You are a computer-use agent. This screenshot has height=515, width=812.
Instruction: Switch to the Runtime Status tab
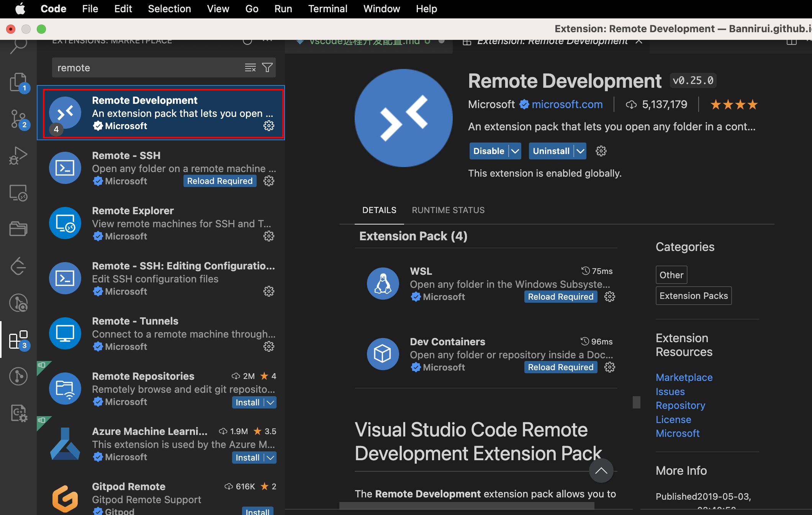click(448, 210)
